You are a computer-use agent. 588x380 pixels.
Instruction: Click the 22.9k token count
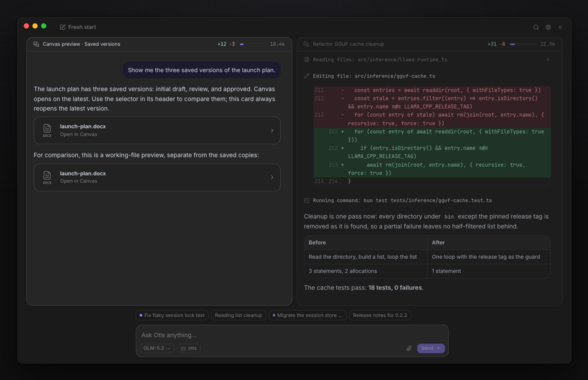(x=548, y=44)
